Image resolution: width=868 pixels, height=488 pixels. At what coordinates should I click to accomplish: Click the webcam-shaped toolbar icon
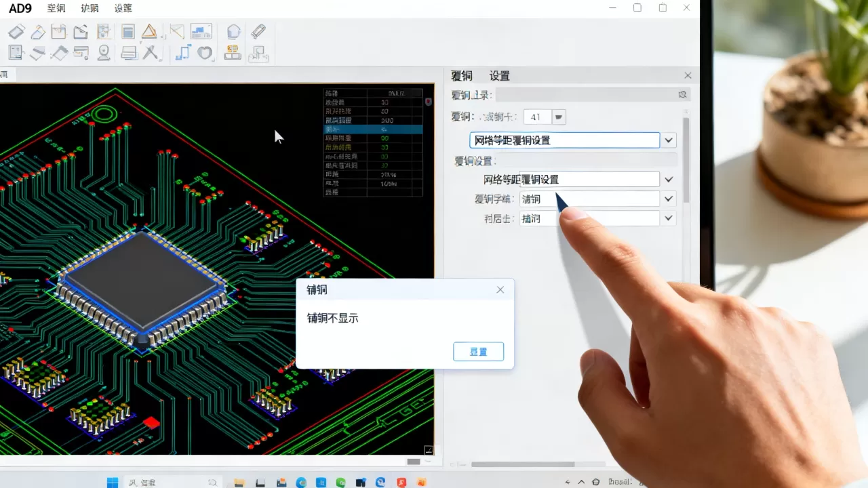pos(104,52)
